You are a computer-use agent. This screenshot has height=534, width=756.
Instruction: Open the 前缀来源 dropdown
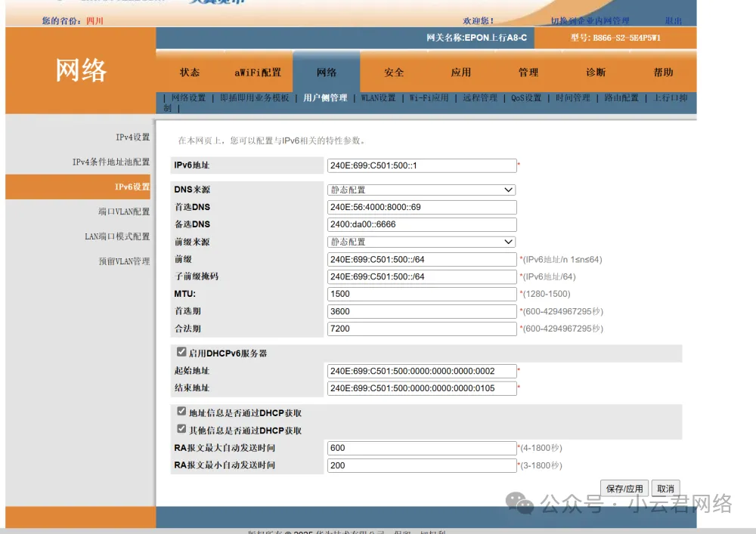(421, 242)
